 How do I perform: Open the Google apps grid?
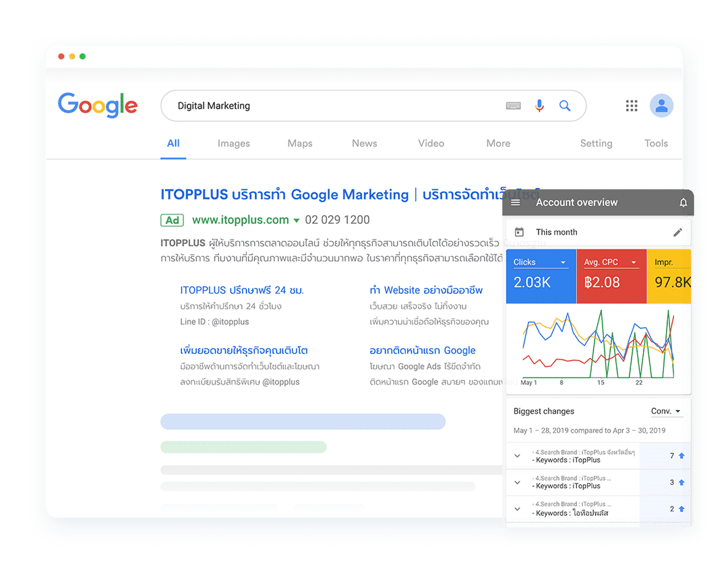[632, 106]
